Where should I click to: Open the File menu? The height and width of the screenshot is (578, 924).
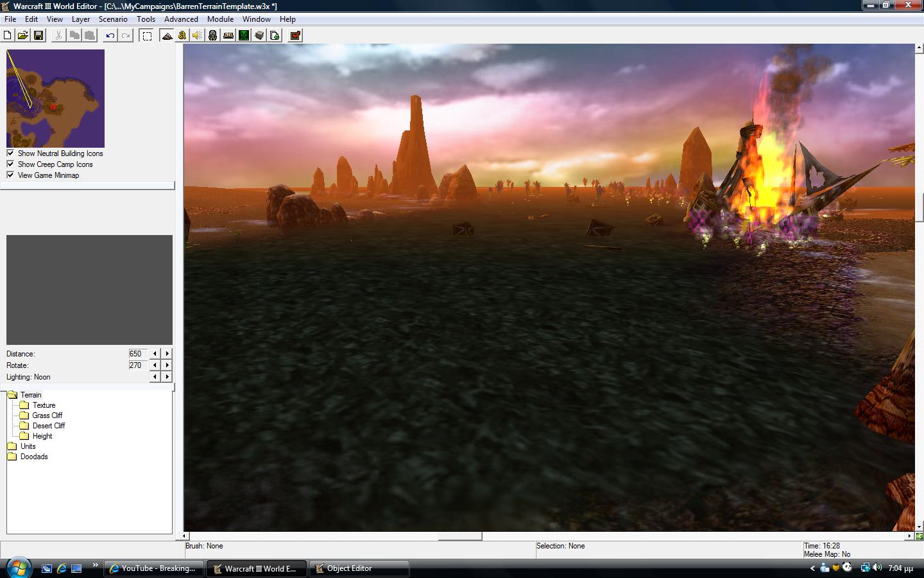pyautogui.click(x=10, y=19)
